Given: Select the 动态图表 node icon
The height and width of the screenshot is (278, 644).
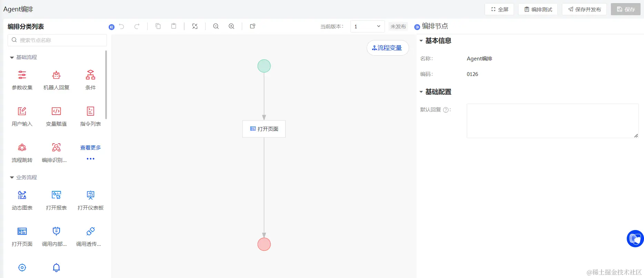Looking at the screenshot, I should [22, 195].
